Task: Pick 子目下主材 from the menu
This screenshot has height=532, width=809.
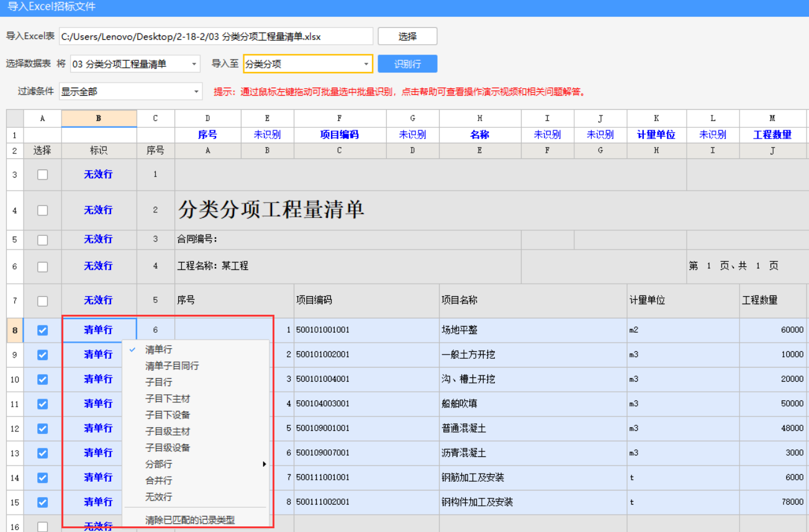Action: 168,399
